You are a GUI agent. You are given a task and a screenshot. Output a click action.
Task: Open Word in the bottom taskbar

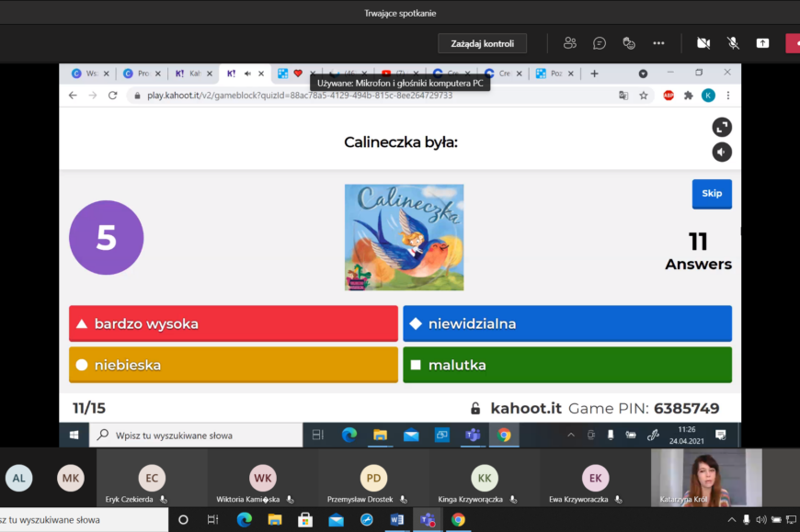click(396, 520)
